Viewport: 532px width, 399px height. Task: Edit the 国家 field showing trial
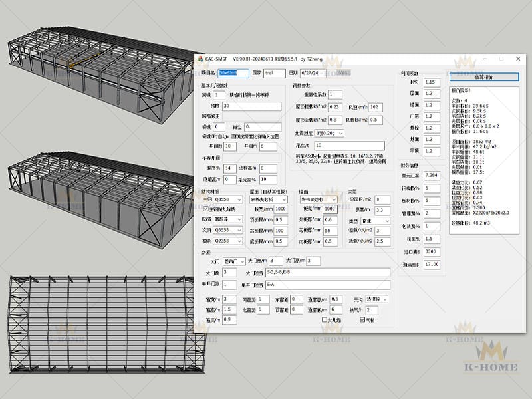[273, 73]
